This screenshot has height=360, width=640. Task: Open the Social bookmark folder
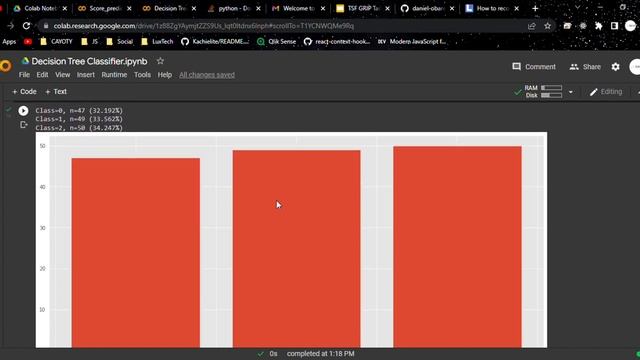[x=120, y=42]
